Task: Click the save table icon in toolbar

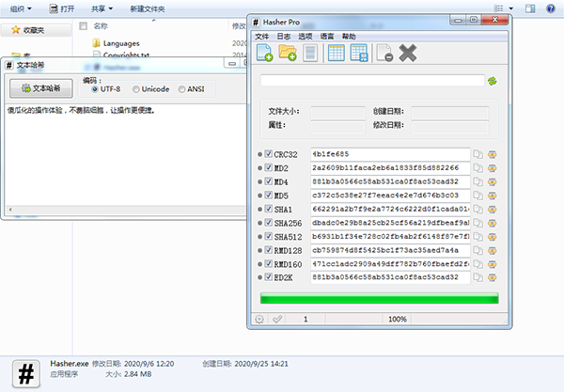Action: tap(358, 55)
